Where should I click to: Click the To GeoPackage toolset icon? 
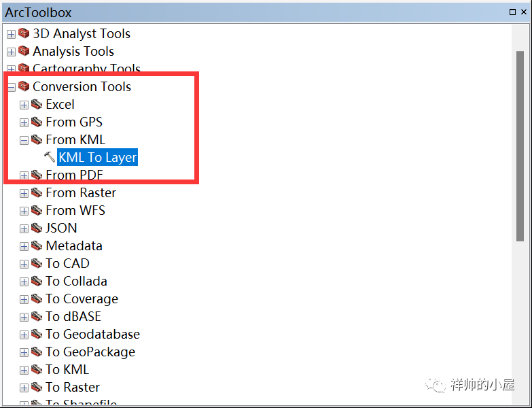pos(37,352)
